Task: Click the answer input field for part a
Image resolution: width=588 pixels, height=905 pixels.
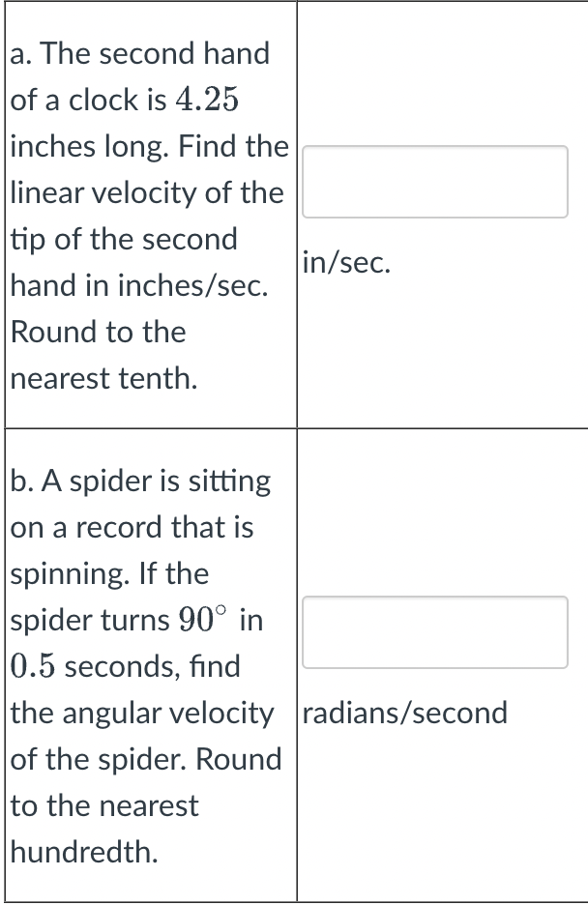Action: click(x=434, y=182)
